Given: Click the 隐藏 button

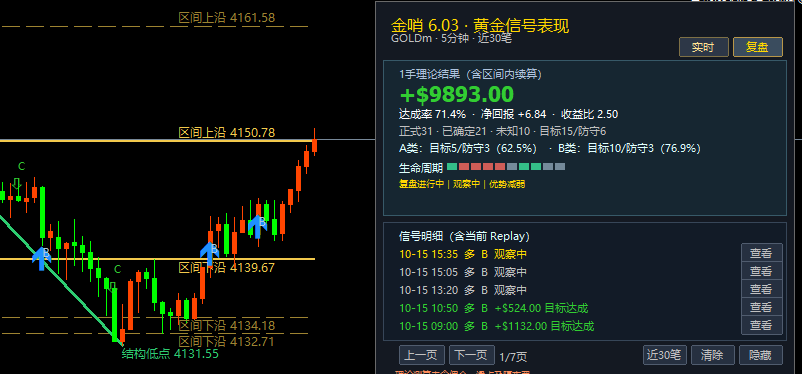Looking at the screenshot, I should coord(761,355).
